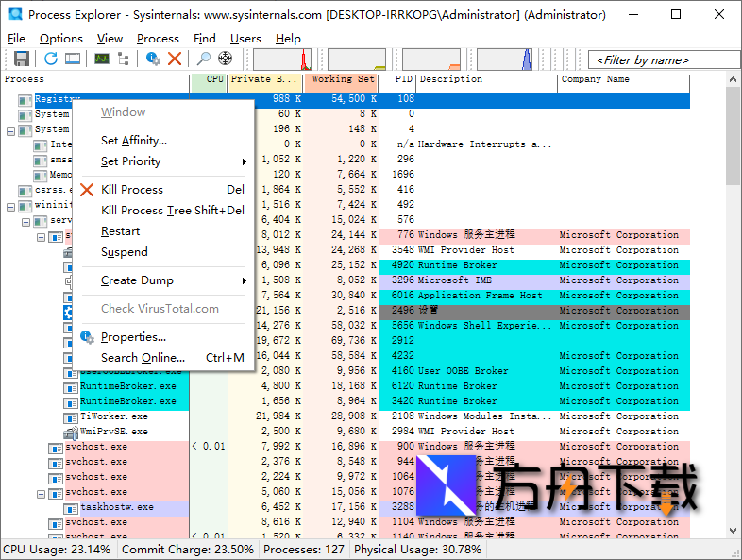Click the crosshair Find Window's Process icon

click(x=225, y=59)
